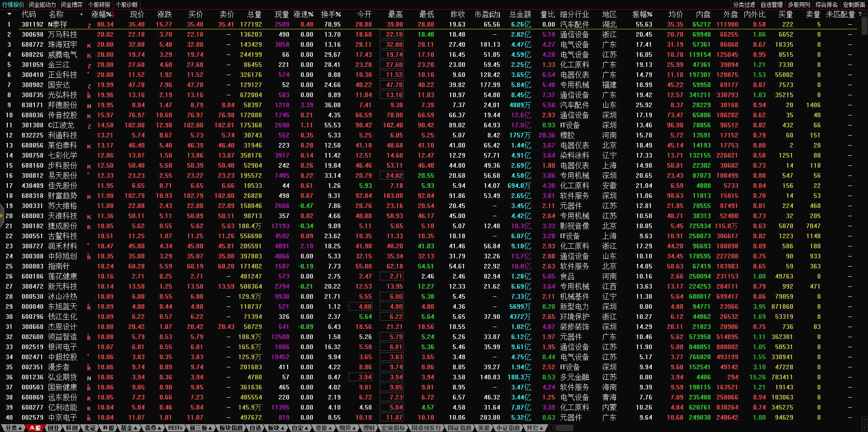The image size is (868, 432).
Task: Click the scroll up arrow at top right
Action: (864, 14)
